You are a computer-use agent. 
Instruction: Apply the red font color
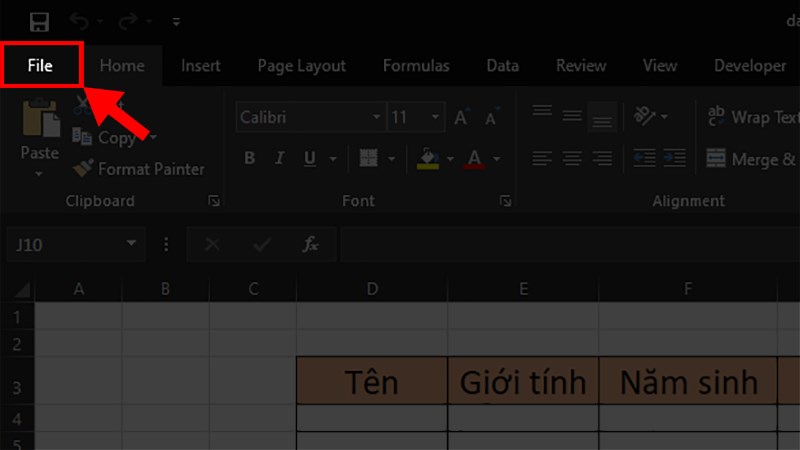pos(474,158)
